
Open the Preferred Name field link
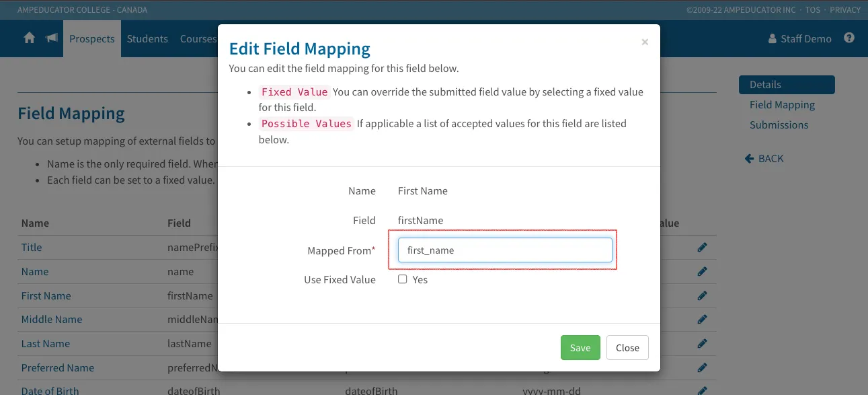pos(58,368)
